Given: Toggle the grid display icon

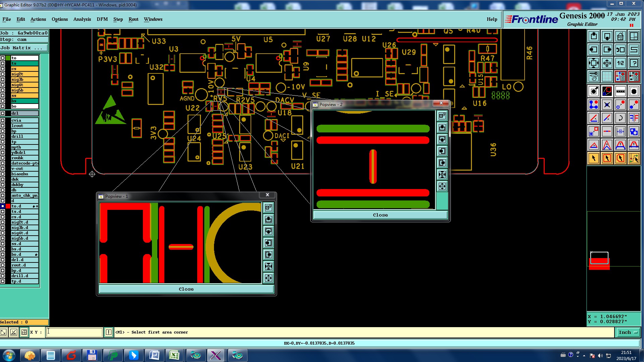Looking at the screenshot, I should point(607,76).
